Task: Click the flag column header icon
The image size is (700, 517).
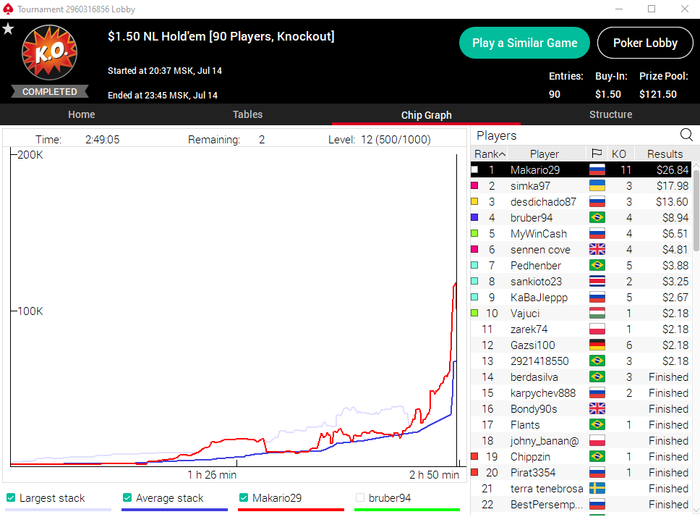Action: [596, 154]
